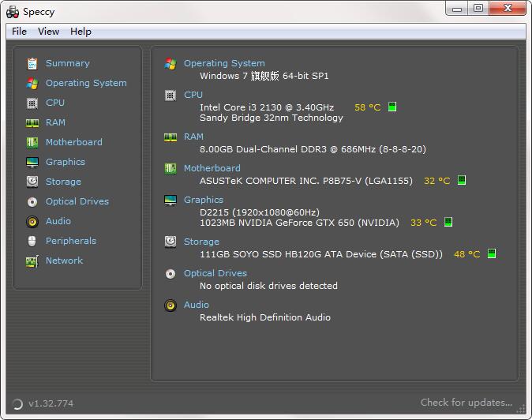Open the File menu

[x=19, y=32]
